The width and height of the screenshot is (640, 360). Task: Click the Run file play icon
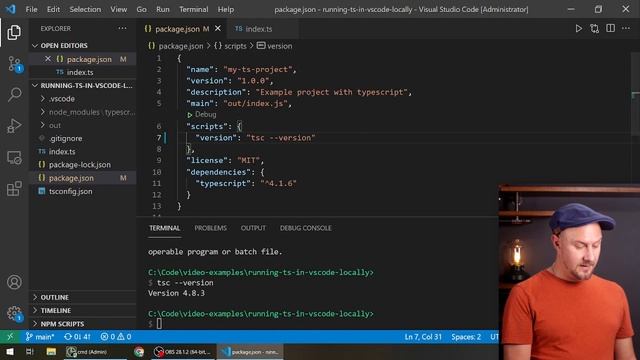[578, 29]
